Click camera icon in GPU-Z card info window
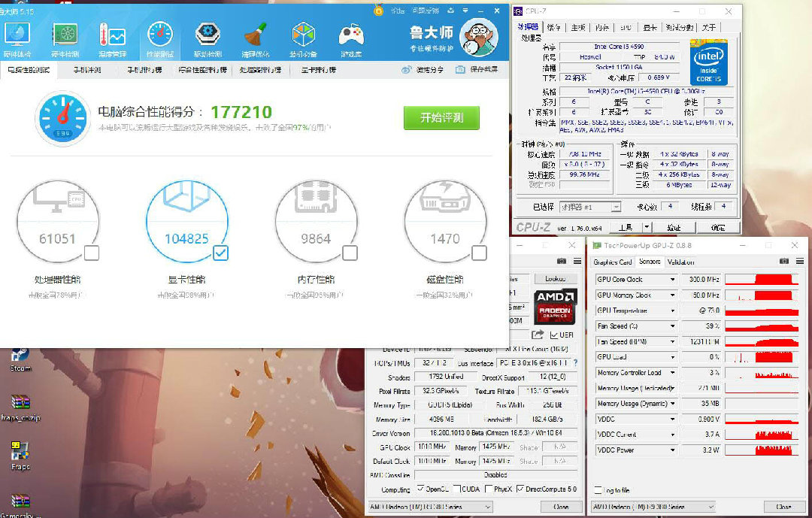 [x=562, y=261]
